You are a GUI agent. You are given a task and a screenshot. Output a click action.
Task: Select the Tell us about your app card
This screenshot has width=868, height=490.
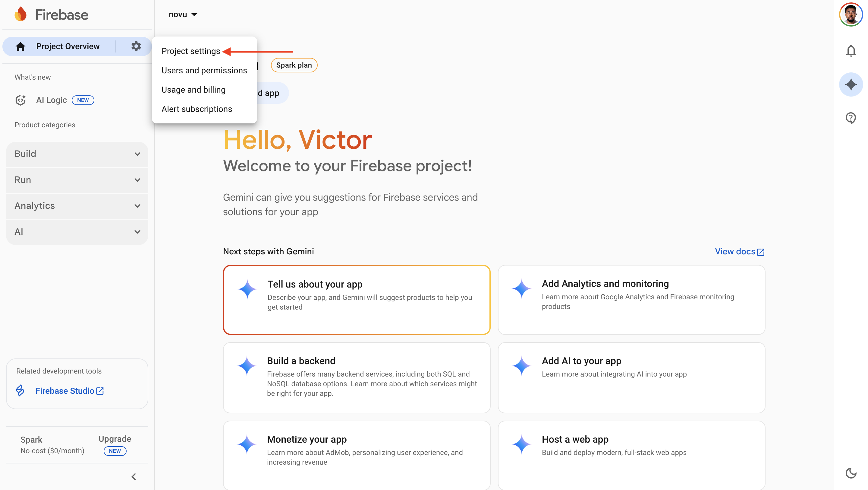pyautogui.click(x=357, y=300)
